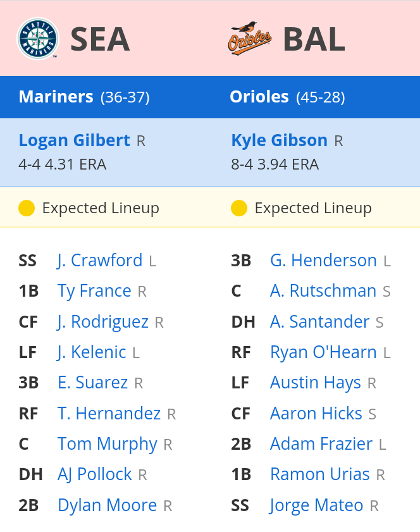This screenshot has width=420, height=532.
Task: Open Logan Gilbert's pitcher profile
Action: pos(74,140)
